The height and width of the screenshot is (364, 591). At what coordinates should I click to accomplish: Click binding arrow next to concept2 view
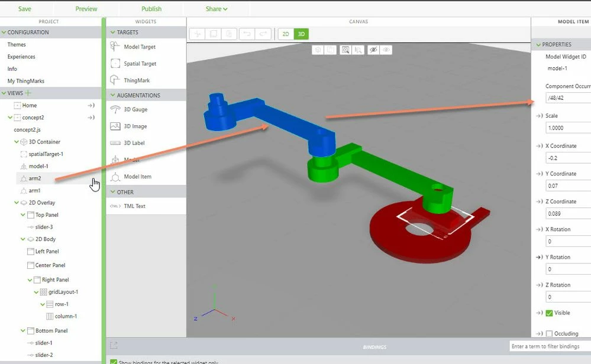[x=91, y=118]
